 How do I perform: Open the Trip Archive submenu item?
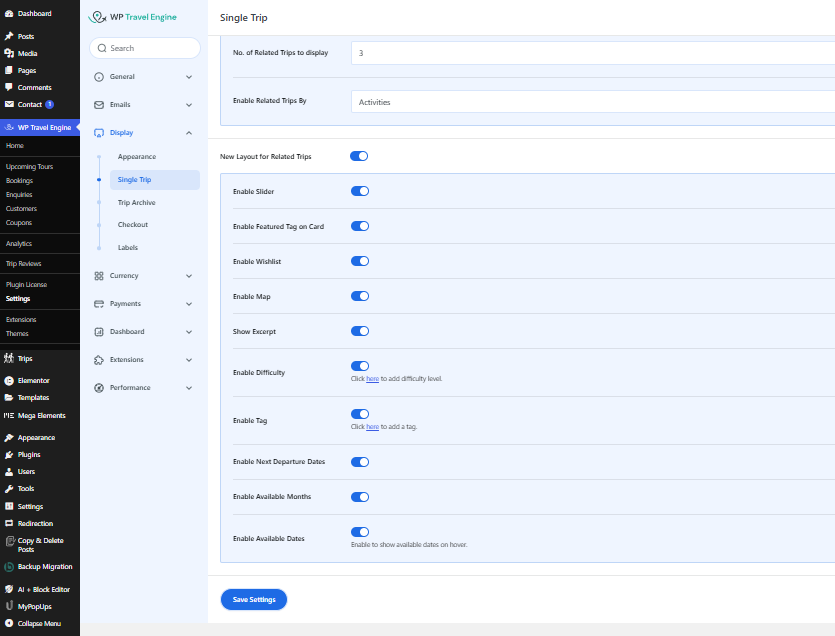[136, 203]
